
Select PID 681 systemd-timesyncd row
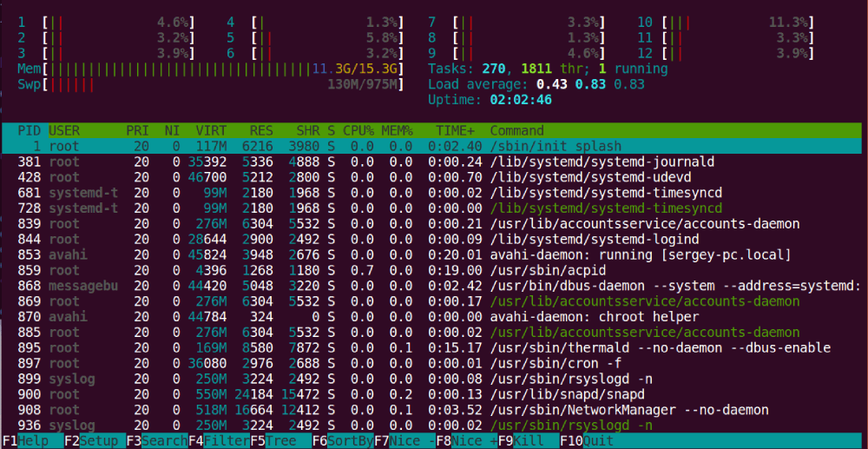coord(431,193)
